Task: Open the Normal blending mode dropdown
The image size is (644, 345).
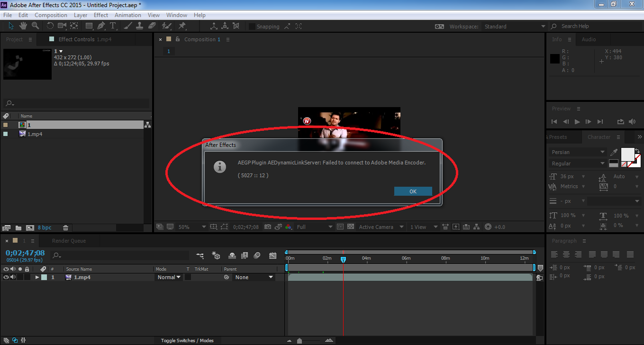Action: tap(169, 277)
